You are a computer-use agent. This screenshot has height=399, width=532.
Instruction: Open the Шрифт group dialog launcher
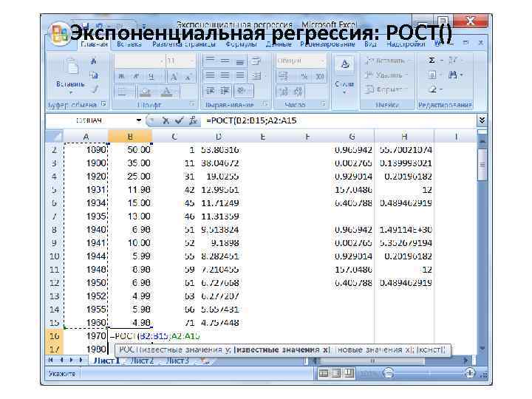point(192,104)
